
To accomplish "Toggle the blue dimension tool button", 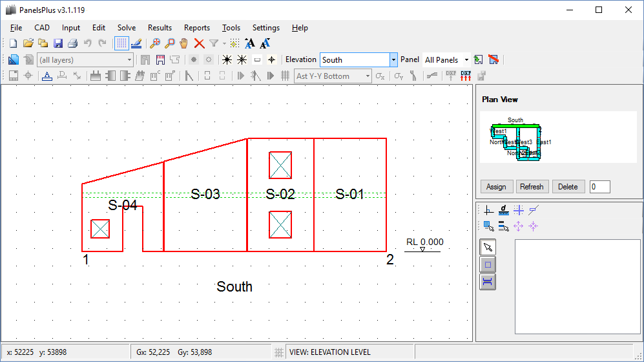I will [x=488, y=281].
